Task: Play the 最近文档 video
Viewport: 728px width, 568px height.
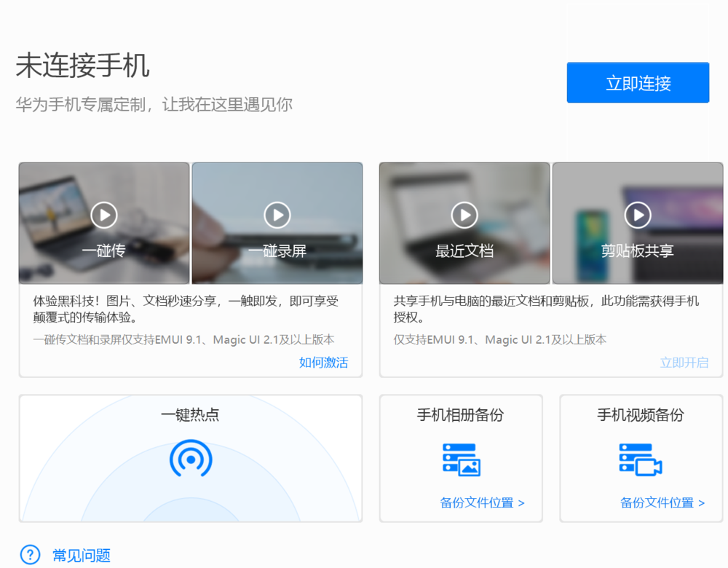Action: [x=464, y=215]
